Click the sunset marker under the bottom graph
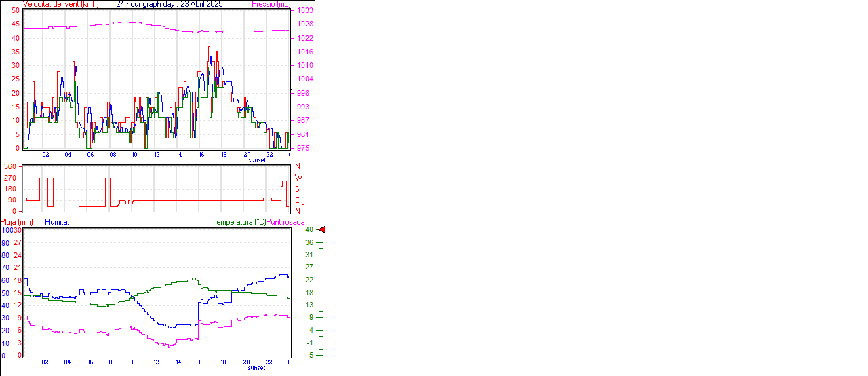 pos(257,368)
